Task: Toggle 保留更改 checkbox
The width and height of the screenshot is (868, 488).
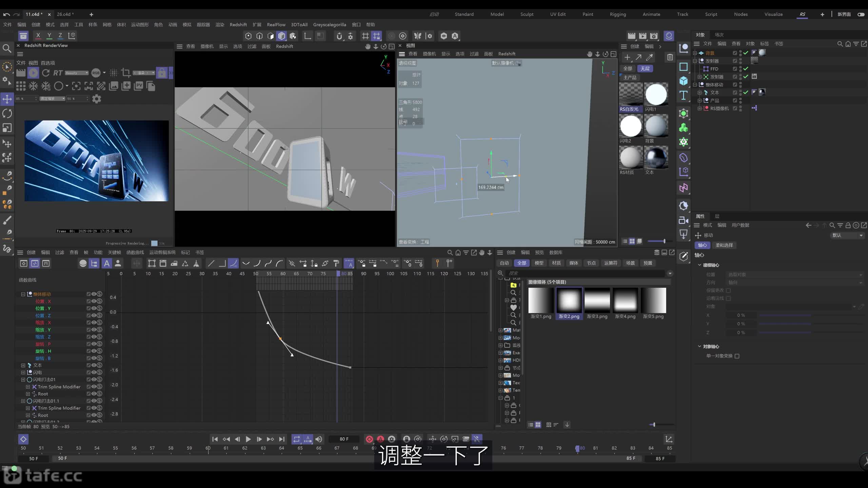Action: (728, 290)
